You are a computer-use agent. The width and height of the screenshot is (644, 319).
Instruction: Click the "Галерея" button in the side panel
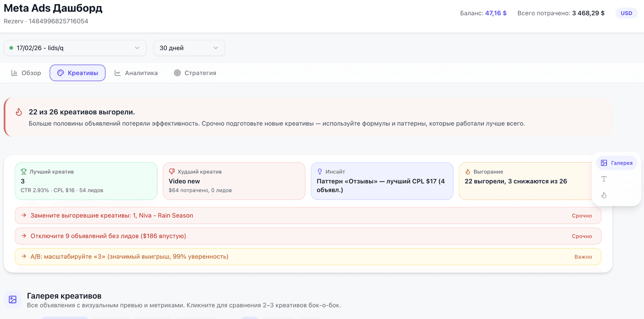pyautogui.click(x=617, y=163)
